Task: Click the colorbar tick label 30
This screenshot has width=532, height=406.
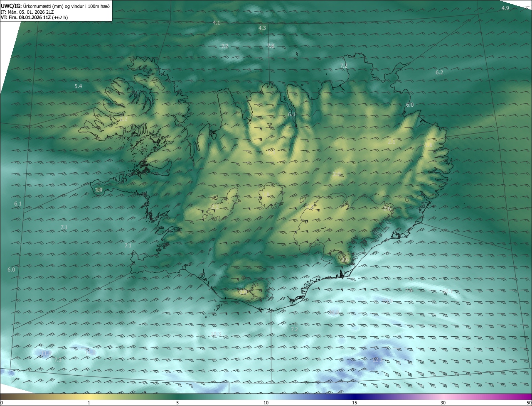Action: (443, 403)
